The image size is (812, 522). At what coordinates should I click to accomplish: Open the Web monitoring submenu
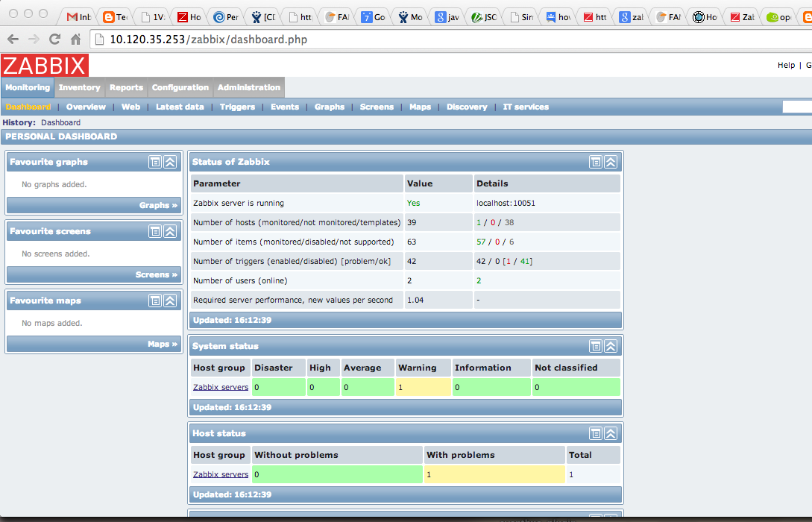(x=130, y=107)
